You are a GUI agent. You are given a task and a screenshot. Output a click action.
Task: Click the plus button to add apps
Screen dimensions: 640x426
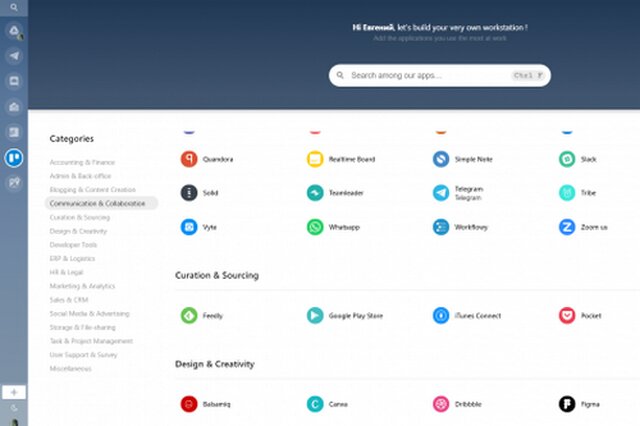click(14, 392)
